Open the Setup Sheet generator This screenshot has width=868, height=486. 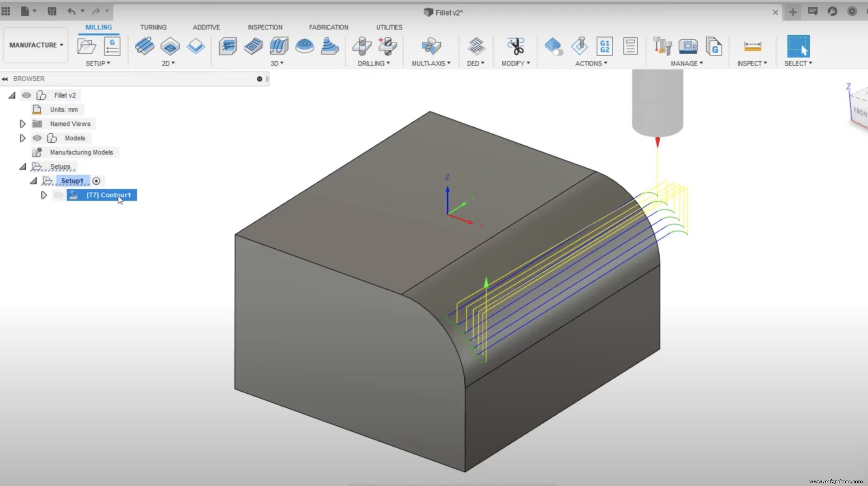[x=630, y=47]
